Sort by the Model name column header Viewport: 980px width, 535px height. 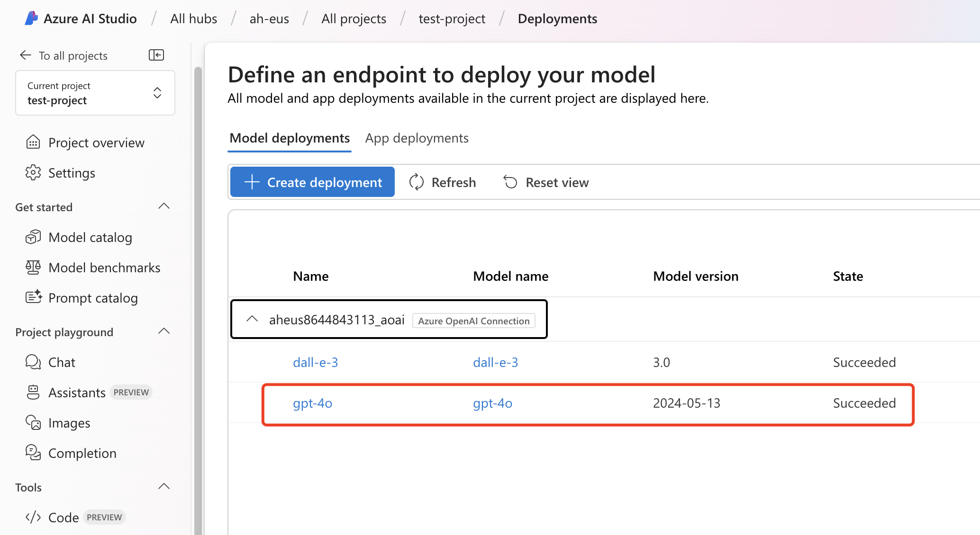pos(511,276)
